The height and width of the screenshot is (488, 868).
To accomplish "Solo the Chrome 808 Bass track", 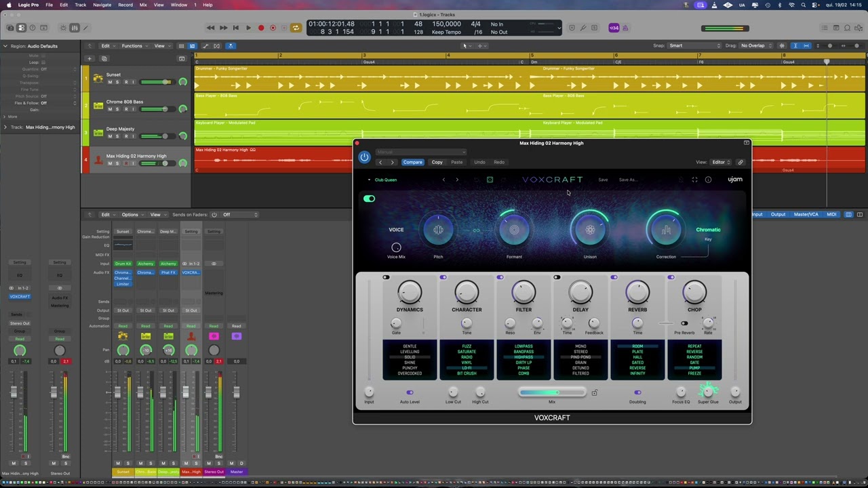I will click(117, 109).
